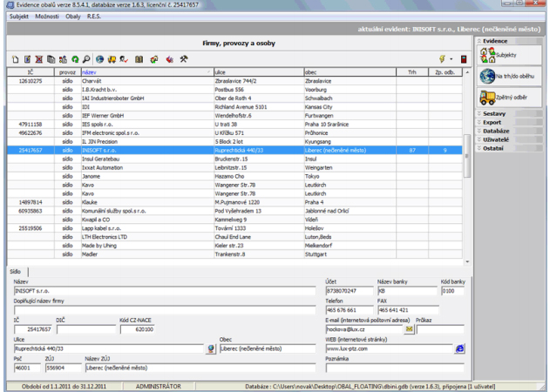Click the colored shapes toolbar icon

point(63,59)
